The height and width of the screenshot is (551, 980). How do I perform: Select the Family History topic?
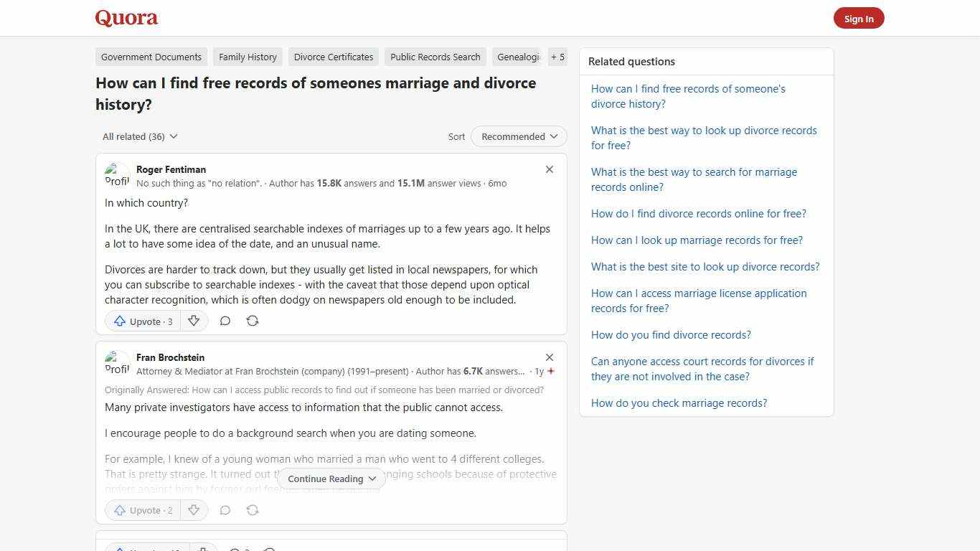[248, 57]
